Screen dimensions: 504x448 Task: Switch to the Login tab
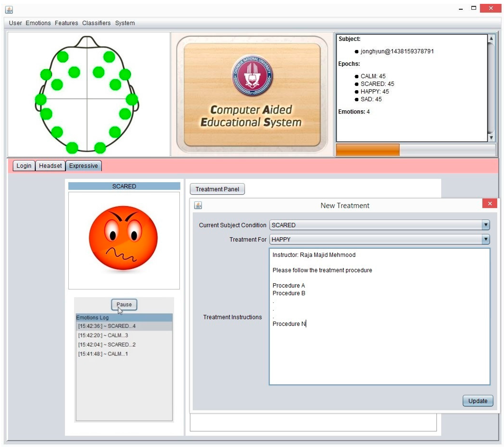click(x=24, y=166)
